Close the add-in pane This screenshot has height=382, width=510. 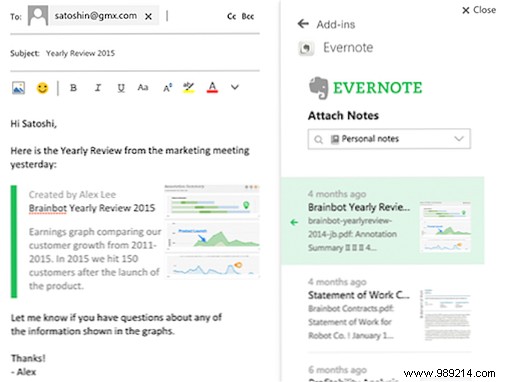(479, 10)
